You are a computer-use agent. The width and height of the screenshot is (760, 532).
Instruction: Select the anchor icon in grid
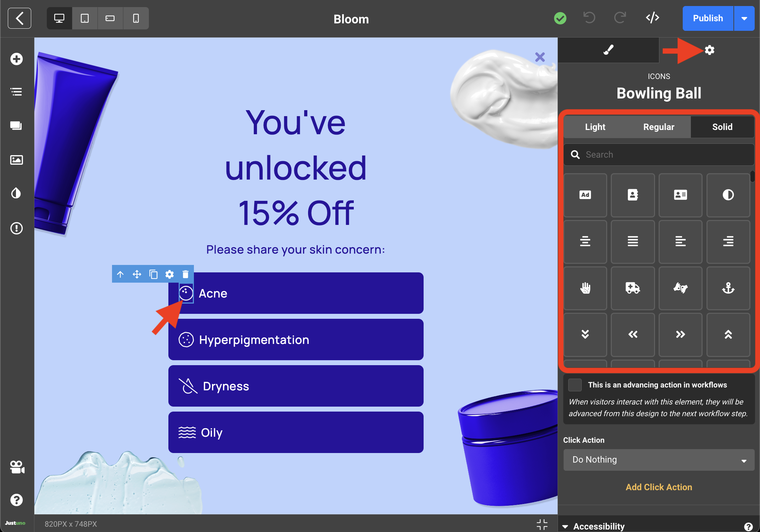tap(728, 288)
